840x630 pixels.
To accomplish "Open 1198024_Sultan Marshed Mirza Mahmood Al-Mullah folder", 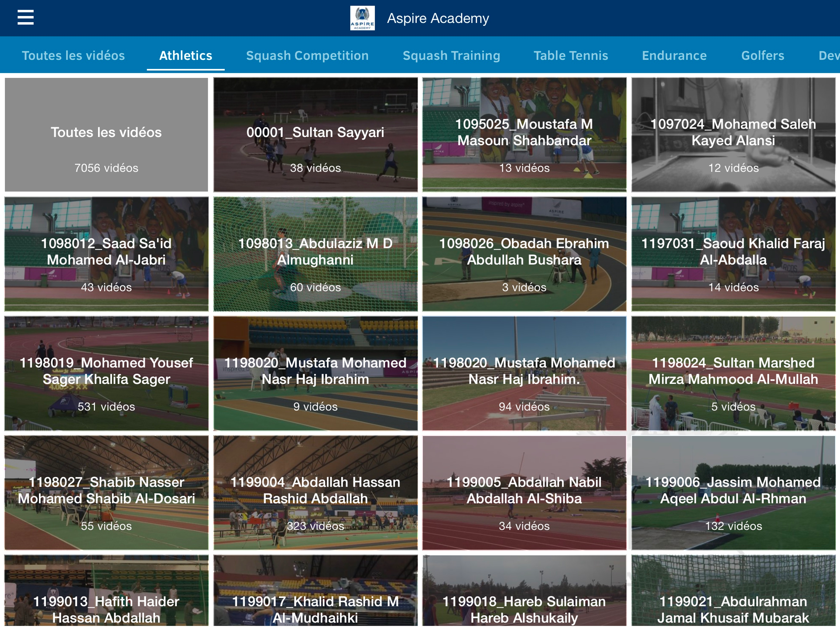I will 733,373.
